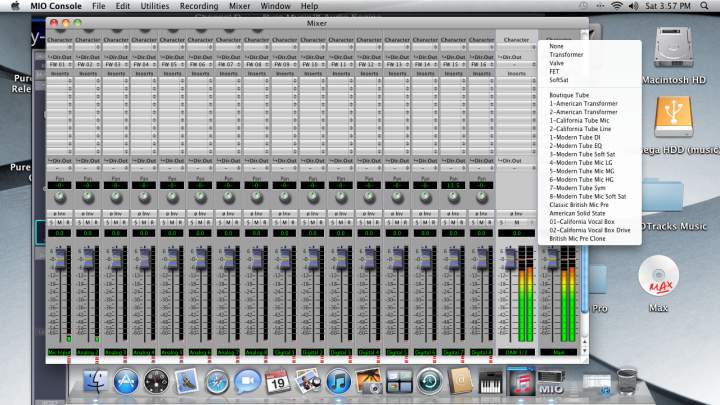
Task: Open the Mixer menu in the menu bar
Action: [x=239, y=6]
